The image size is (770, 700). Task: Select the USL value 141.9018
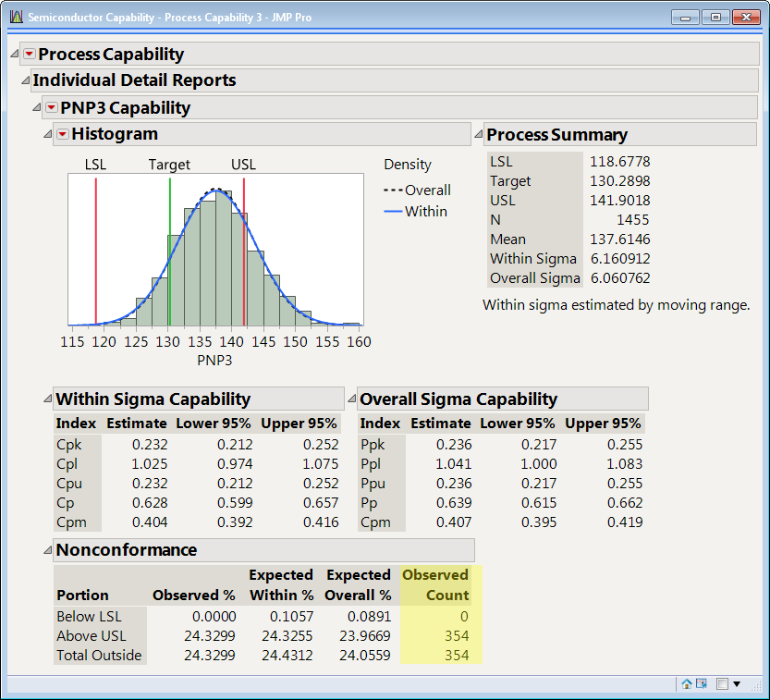click(x=619, y=201)
